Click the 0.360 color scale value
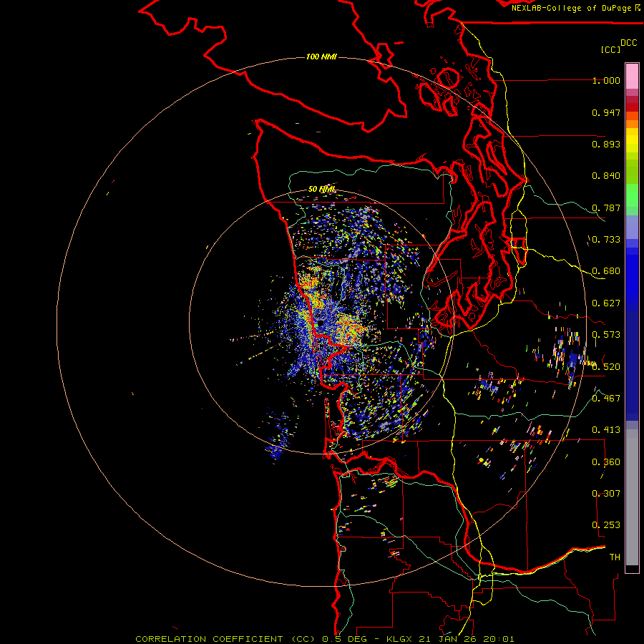This screenshot has height=644, width=644. click(x=606, y=462)
